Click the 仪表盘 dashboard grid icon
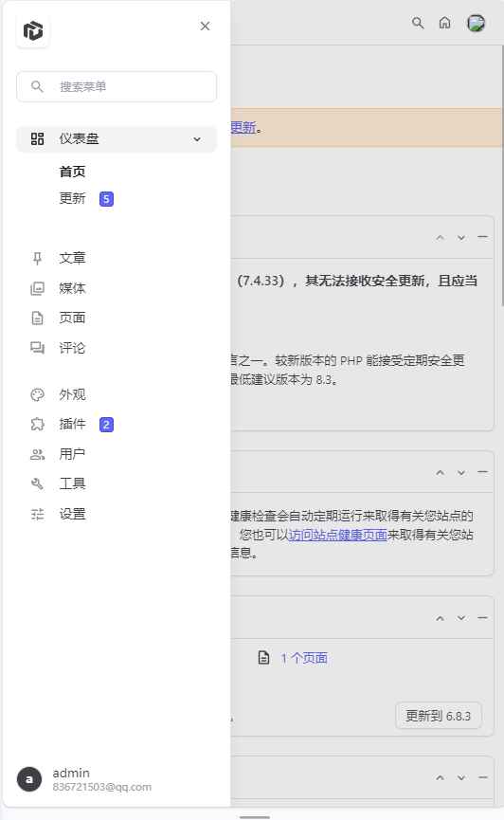Screen dimensions: 504x820 click(37, 138)
